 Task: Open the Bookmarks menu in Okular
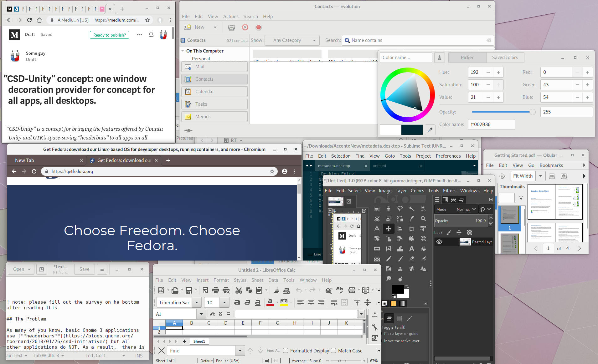tap(551, 165)
